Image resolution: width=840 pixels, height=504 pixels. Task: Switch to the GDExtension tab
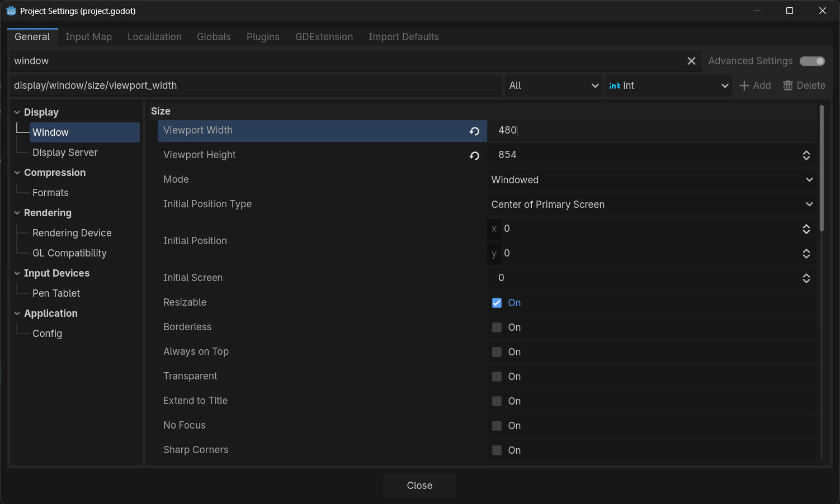(324, 37)
